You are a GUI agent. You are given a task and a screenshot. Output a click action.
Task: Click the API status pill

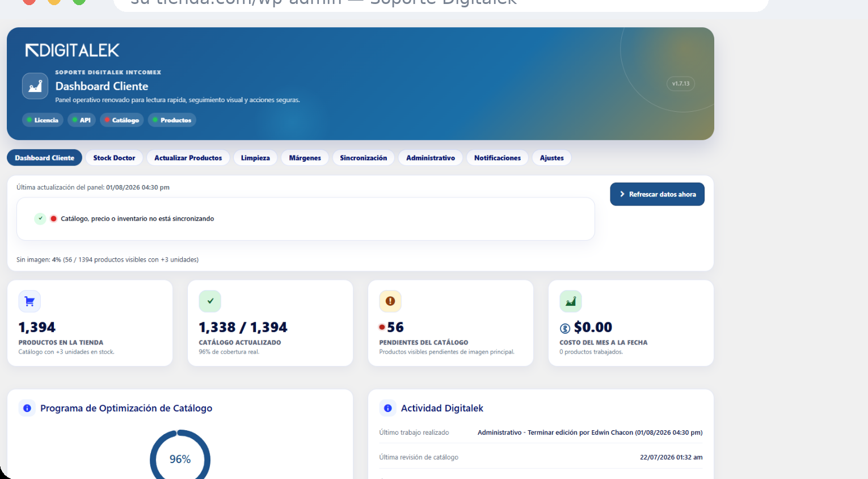coord(82,120)
